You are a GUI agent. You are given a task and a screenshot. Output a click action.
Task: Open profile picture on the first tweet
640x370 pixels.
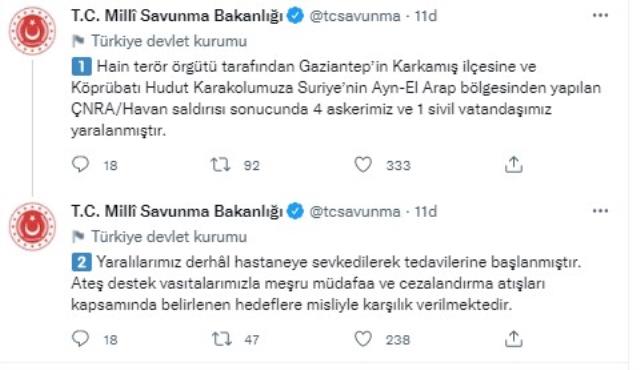tap(32, 31)
